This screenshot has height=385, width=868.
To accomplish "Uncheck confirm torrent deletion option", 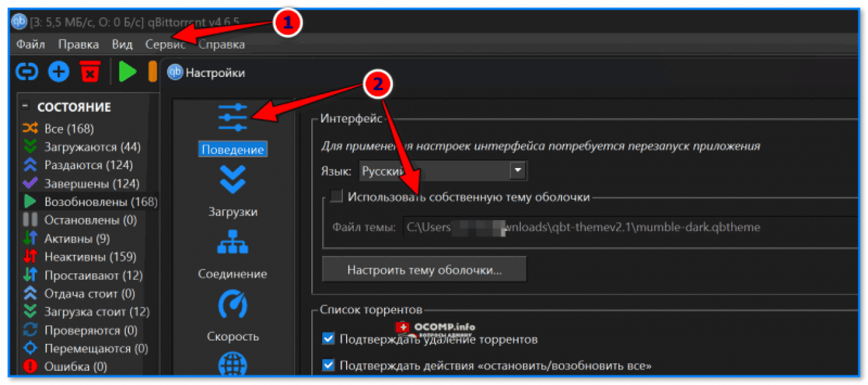I will point(327,339).
